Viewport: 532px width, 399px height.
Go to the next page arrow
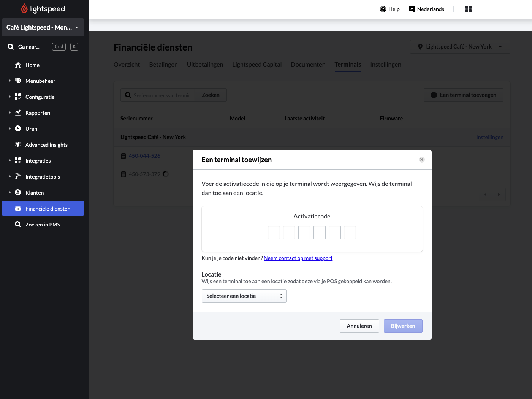tap(499, 195)
